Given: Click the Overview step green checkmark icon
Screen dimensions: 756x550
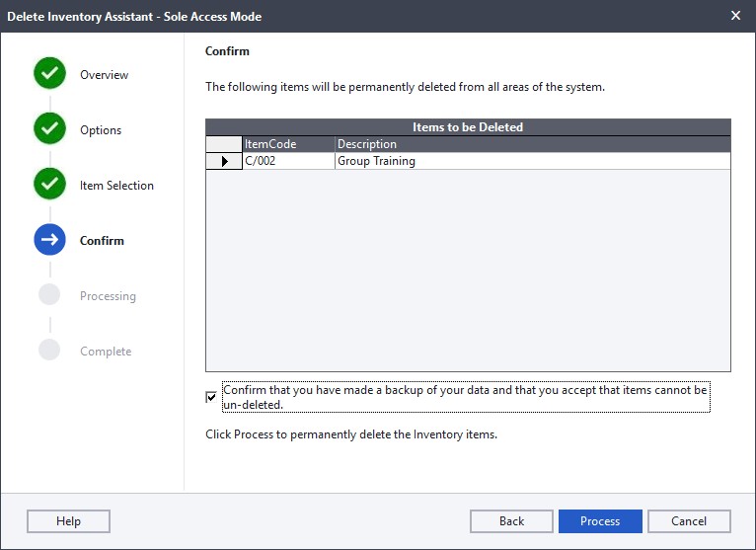Looking at the screenshot, I should click(x=49, y=74).
